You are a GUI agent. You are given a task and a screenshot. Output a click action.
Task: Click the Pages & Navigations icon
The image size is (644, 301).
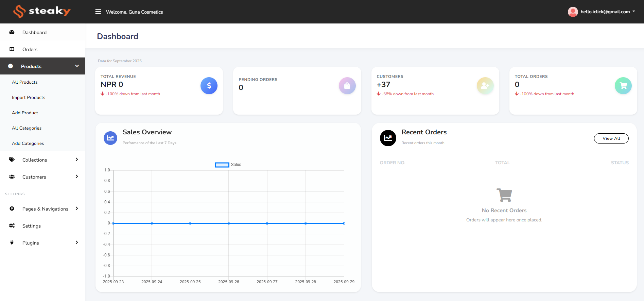click(x=12, y=208)
